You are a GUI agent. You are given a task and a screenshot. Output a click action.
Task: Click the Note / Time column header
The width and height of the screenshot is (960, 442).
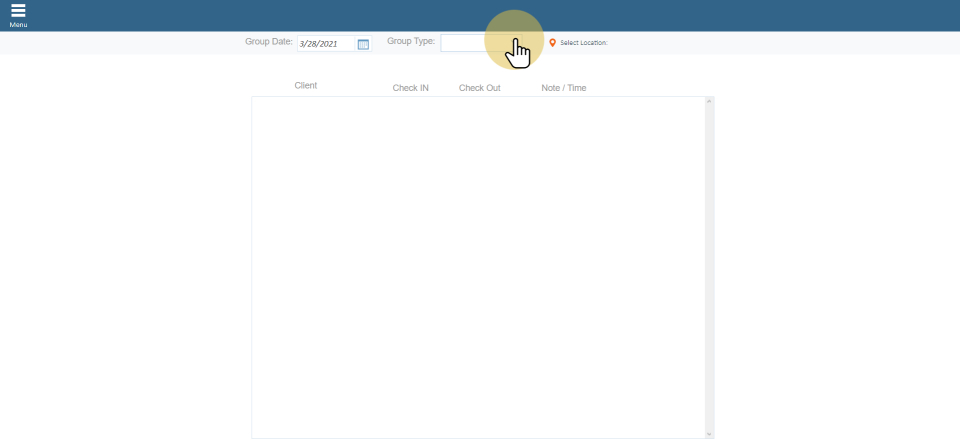[x=564, y=88]
